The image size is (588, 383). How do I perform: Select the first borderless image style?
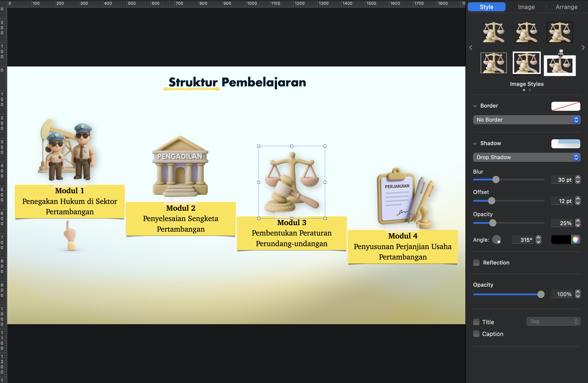pyautogui.click(x=493, y=32)
